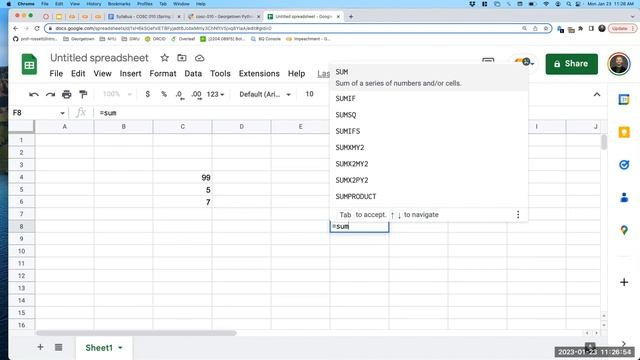Viewport: 640px width, 360px height.
Task: Open more options in the formula suggestions footer
Action: pyautogui.click(x=518, y=215)
